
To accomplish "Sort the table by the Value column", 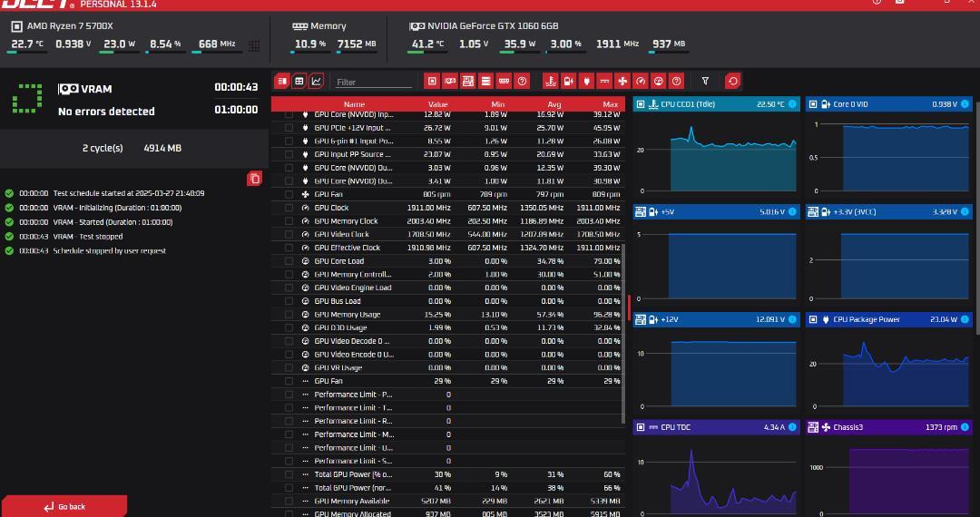I will coord(437,104).
